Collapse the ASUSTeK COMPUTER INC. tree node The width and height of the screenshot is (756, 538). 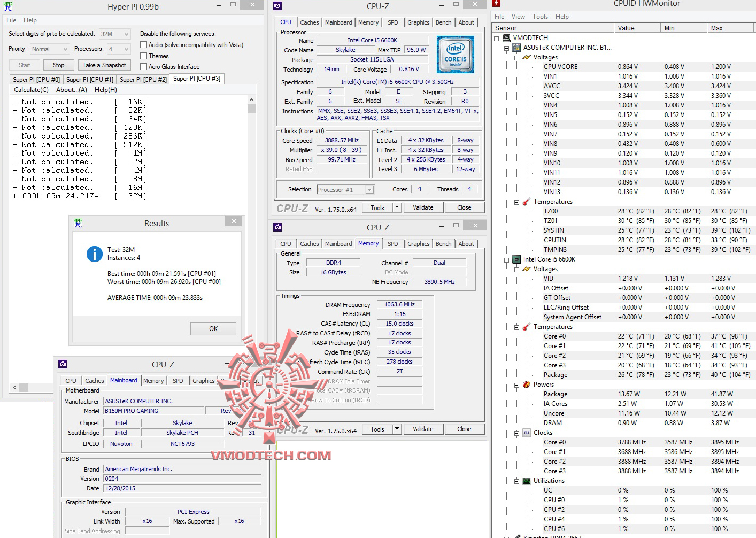pos(506,48)
